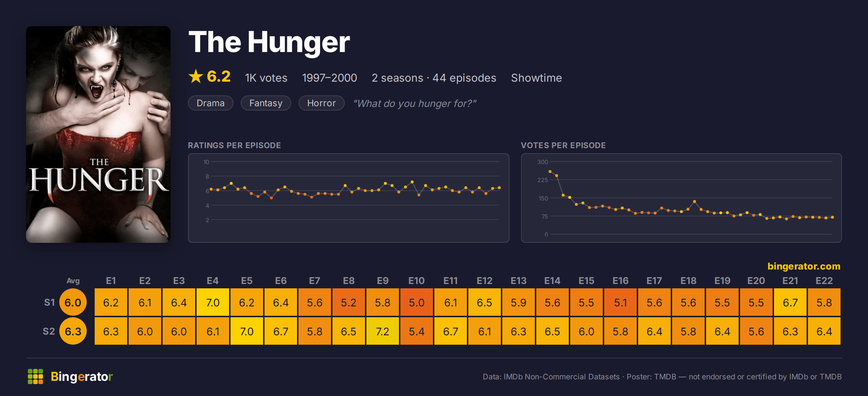Click the Fantasy genre tag
868x396 pixels.
tap(266, 103)
